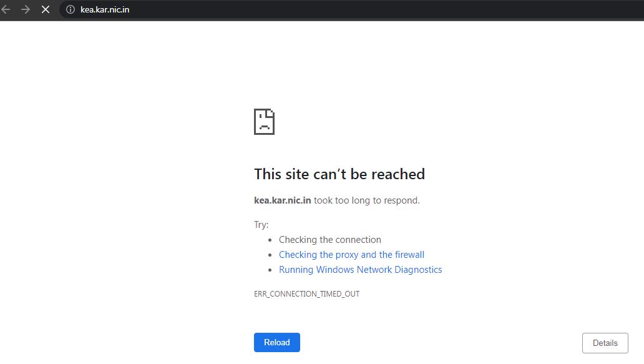This screenshot has width=644, height=364.
Task: Select the kea.kar.nic.in URL text in address bar
Action: click(105, 9)
